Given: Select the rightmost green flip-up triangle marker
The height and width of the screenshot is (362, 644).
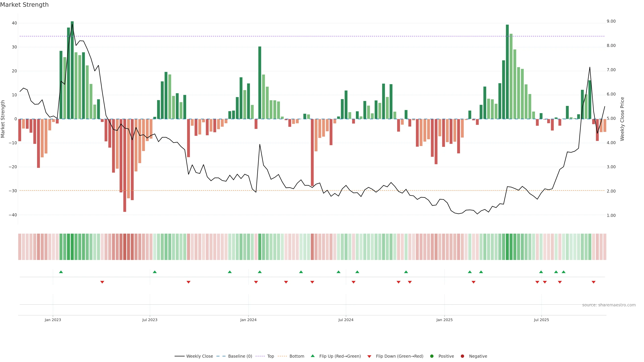Looking at the screenshot, I should click(563, 272).
